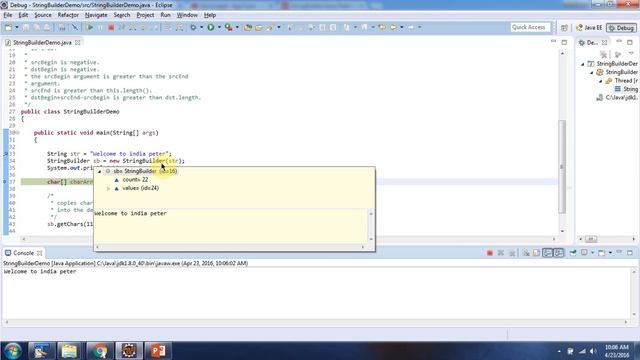Viewport: 640px width, 360px height.
Task: Open the Run launch dropdown arrow
Action: tap(219, 27)
